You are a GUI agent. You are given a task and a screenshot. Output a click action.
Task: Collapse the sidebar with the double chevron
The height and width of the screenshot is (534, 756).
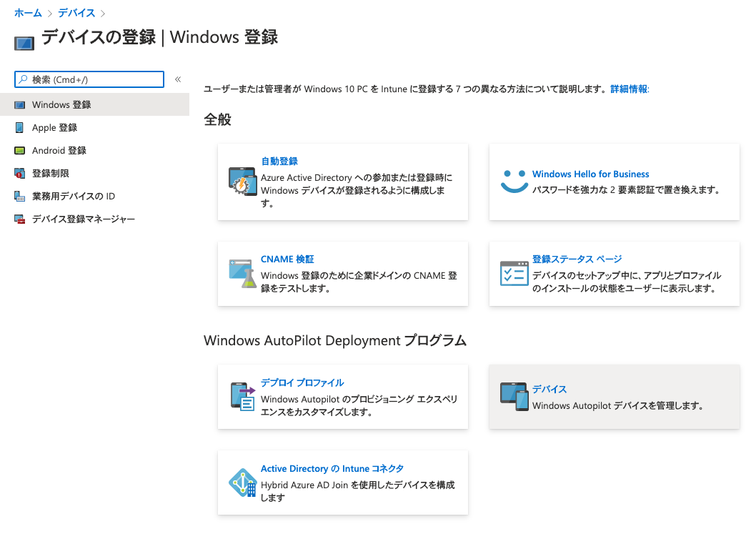tap(177, 79)
